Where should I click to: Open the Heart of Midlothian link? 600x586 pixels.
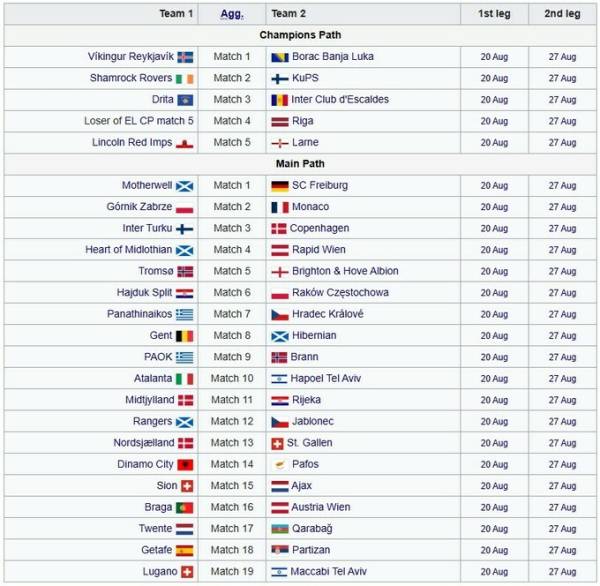[129, 250]
